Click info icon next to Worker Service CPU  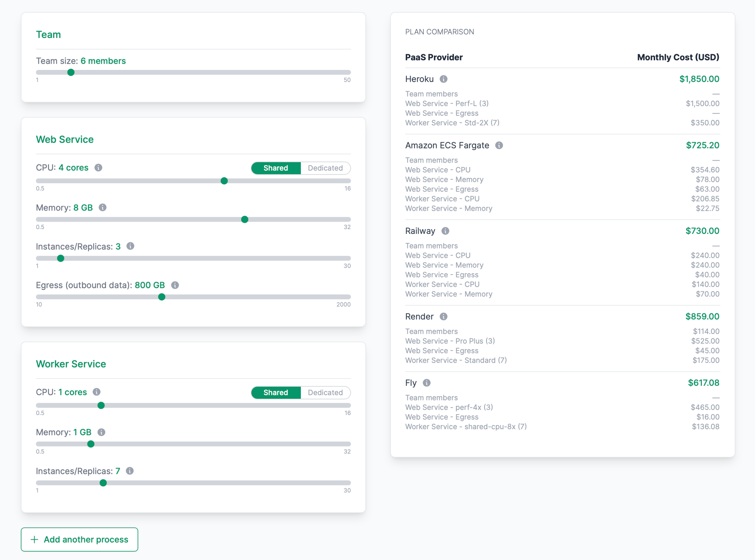pyautogui.click(x=97, y=392)
